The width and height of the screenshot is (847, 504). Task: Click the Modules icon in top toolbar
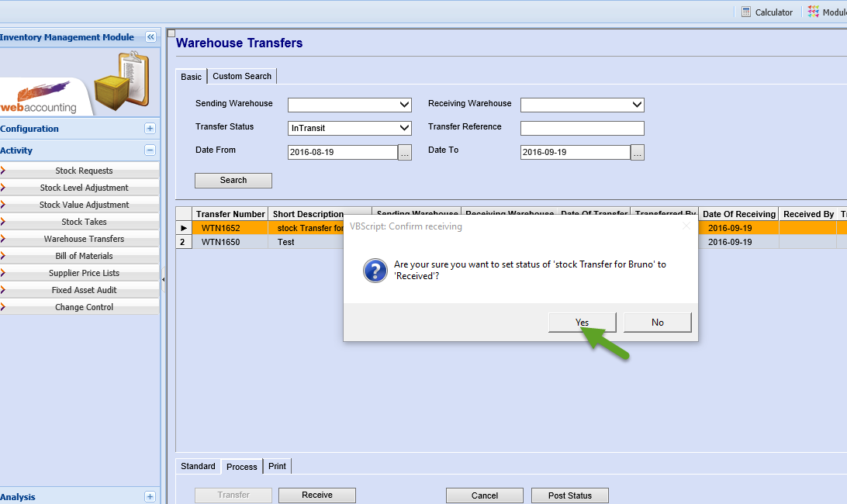[813, 12]
